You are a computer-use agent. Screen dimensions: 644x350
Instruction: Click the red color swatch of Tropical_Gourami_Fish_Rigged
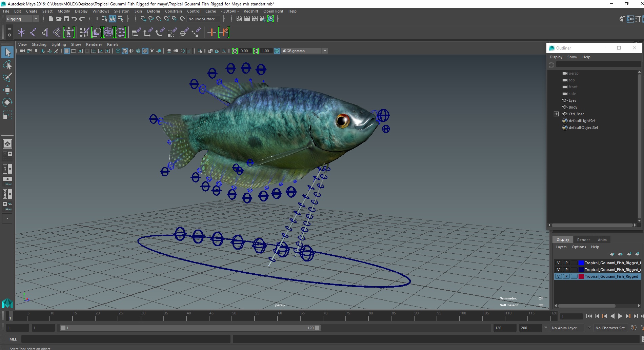click(x=581, y=276)
